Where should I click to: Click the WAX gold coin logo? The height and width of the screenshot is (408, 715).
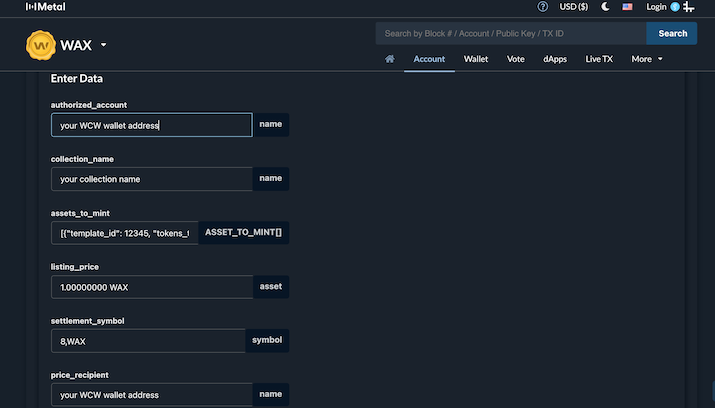(41, 45)
